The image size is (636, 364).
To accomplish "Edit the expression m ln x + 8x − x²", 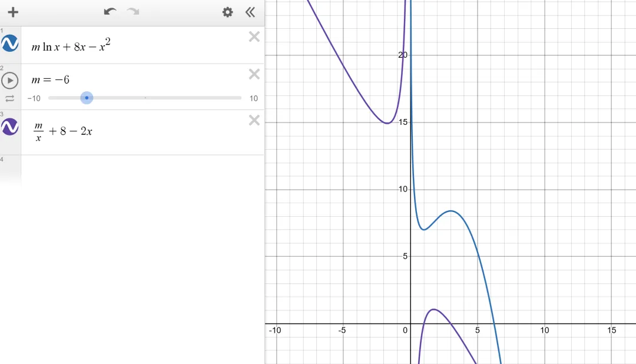I will tap(71, 45).
